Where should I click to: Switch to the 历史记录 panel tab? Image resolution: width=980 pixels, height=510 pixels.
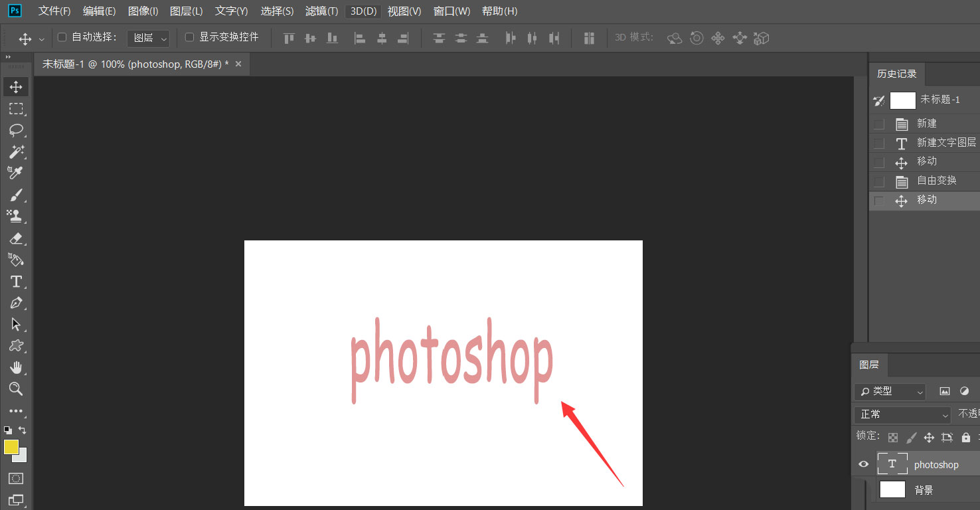point(897,74)
